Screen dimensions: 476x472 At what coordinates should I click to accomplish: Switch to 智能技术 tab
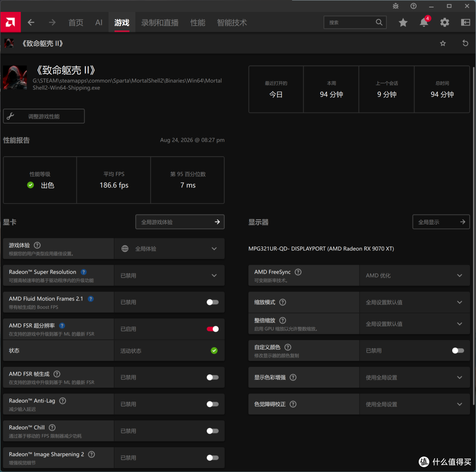(232, 22)
